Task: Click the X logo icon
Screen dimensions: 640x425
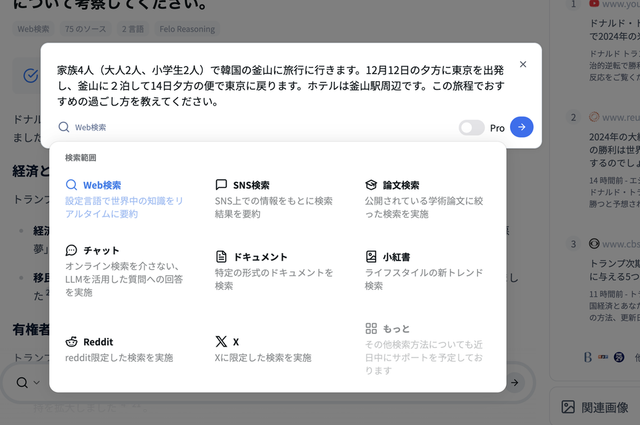Action: 222,341
